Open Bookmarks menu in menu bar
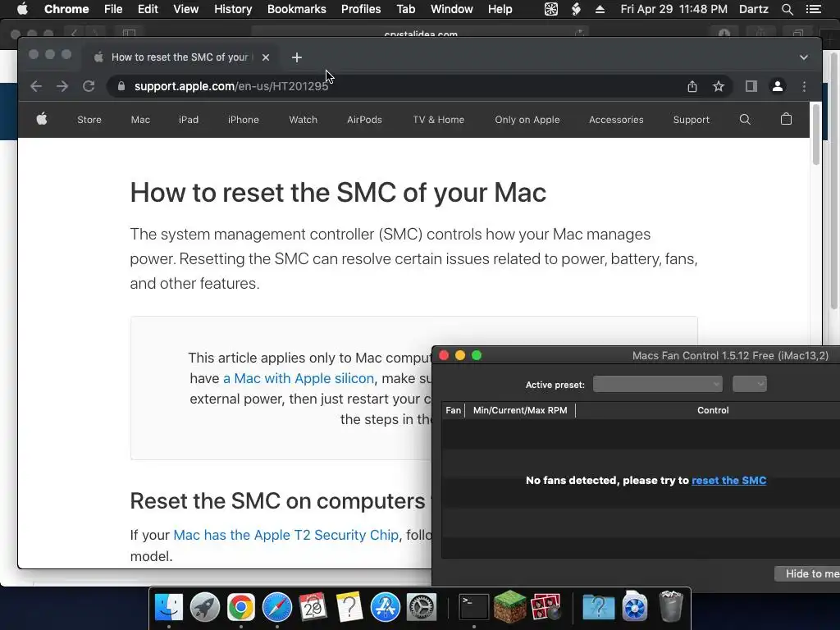The image size is (840, 630). [x=297, y=9]
